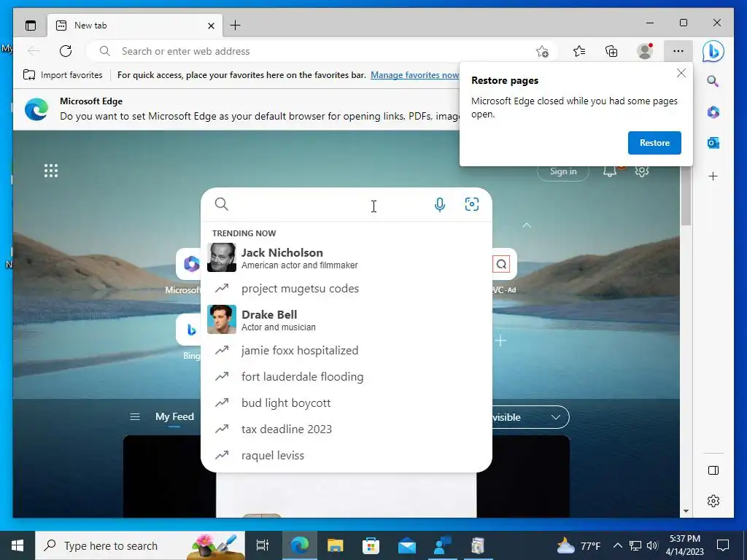Screen dimensions: 747x560
Task: Open Bing chat Discover button
Action: point(713,51)
